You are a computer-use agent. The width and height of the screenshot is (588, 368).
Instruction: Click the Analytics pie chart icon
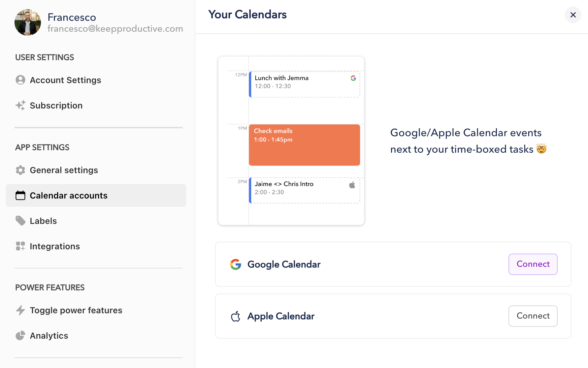tap(20, 336)
